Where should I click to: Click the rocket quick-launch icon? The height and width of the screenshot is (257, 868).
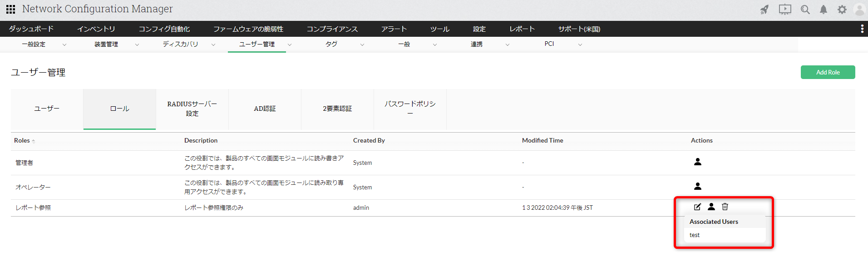pos(764,10)
